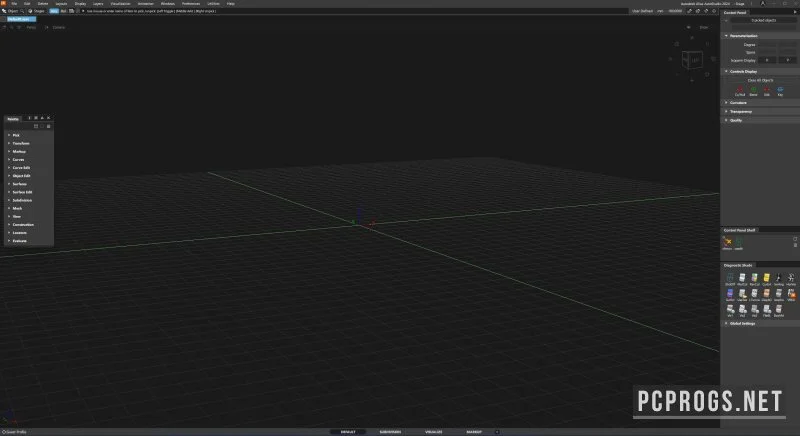This screenshot has width=800, height=436.
Task: Select the Horizontal/Vertical diagnostic shade icon
Action: [791, 279]
